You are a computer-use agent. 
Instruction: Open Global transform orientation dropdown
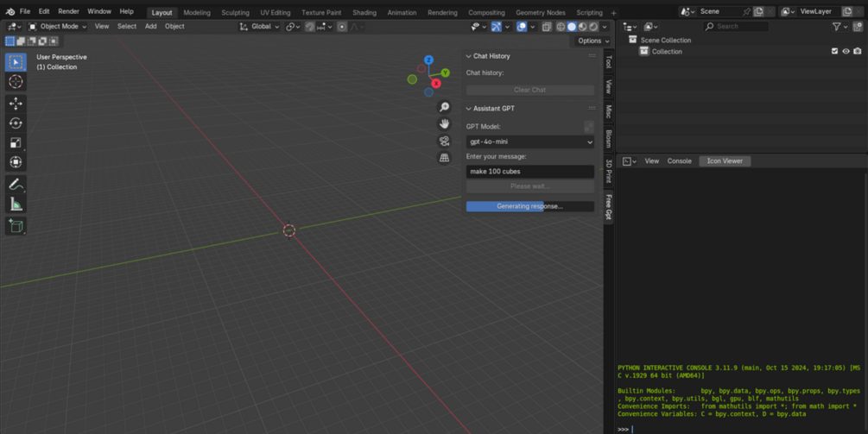[259, 27]
